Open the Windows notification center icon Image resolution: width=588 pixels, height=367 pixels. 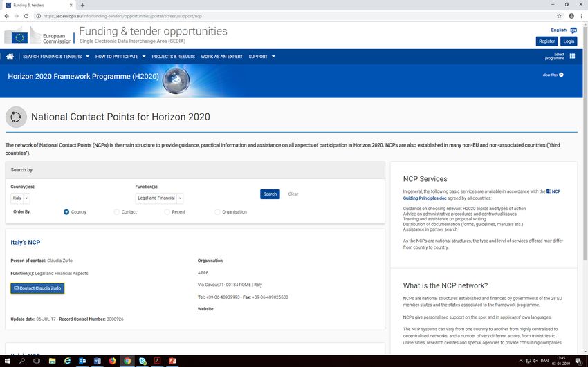pos(578,361)
